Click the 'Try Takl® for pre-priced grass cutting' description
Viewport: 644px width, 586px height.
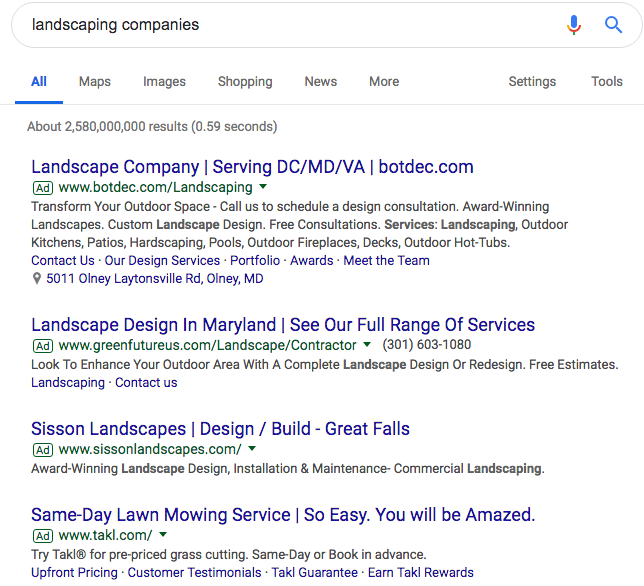coord(229,554)
